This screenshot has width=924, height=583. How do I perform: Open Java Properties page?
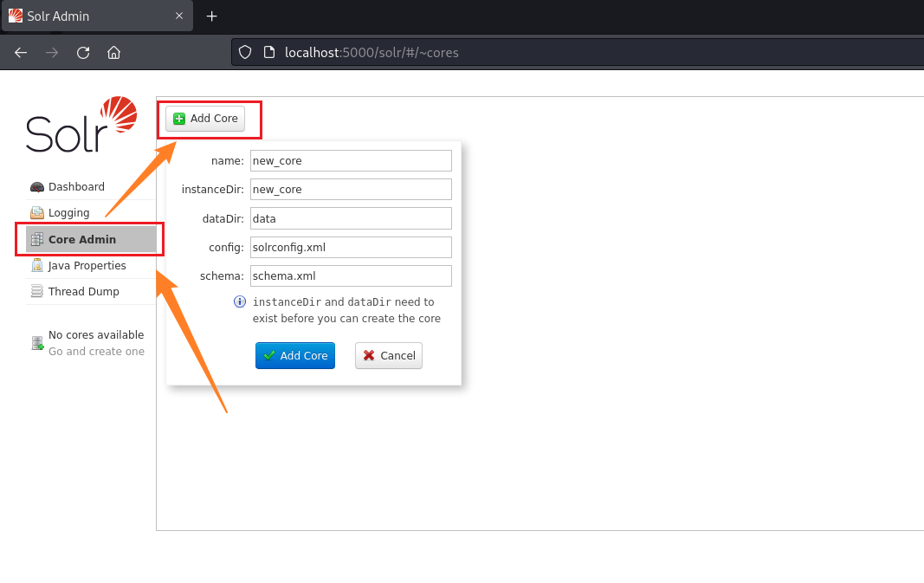91,265
